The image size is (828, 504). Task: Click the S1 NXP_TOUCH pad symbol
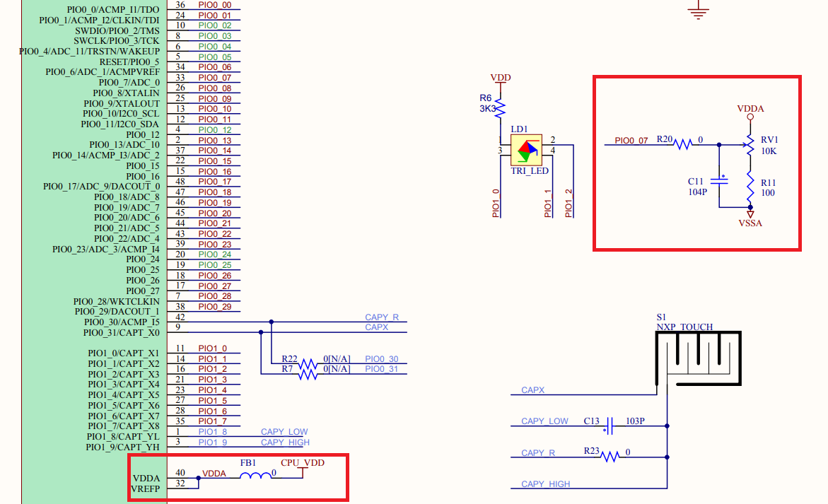click(x=698, y=358)
